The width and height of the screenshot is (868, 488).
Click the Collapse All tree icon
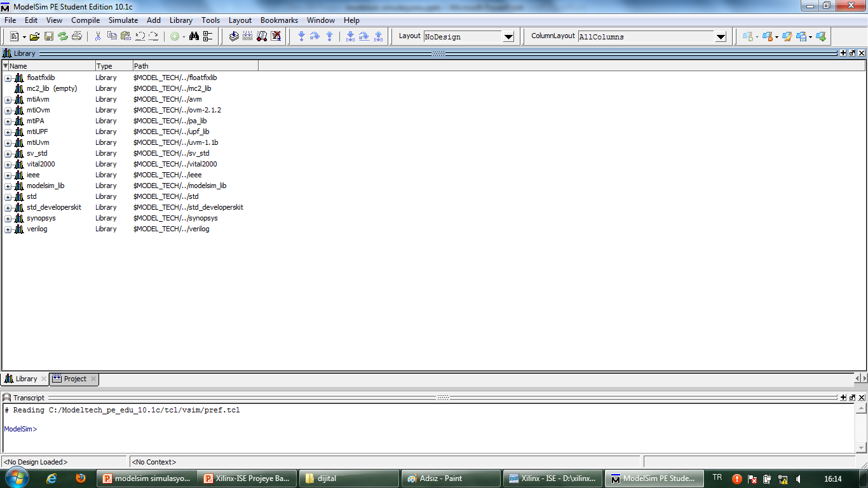click(x=208, y=36)
